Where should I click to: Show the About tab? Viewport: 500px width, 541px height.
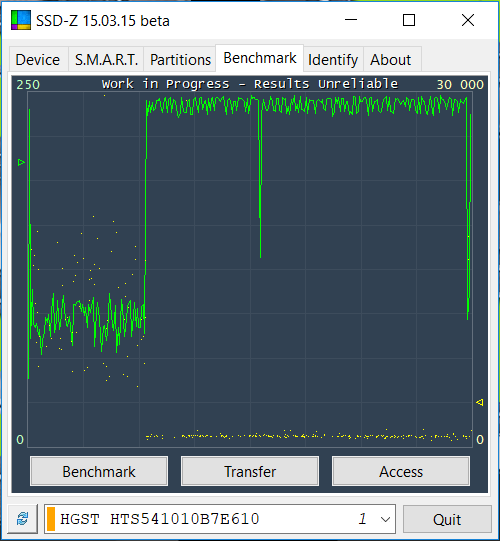[392, 59]
